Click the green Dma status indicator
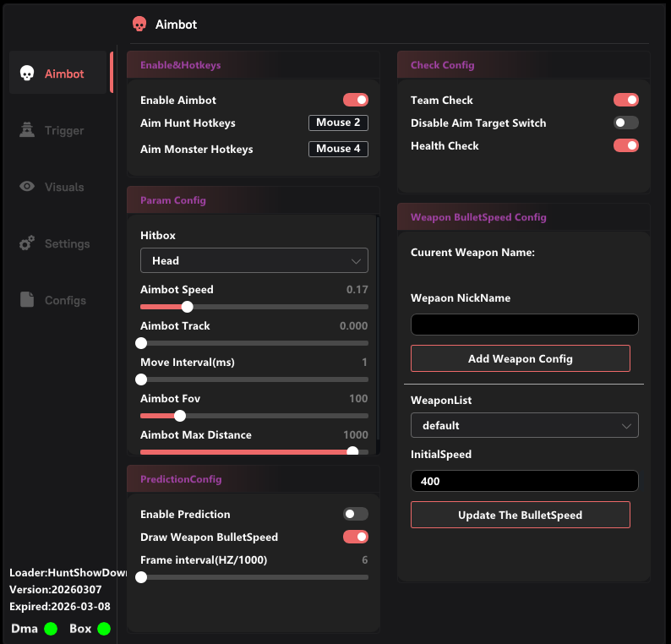Screen dimensions: 671x644 (x=51, y=629)
